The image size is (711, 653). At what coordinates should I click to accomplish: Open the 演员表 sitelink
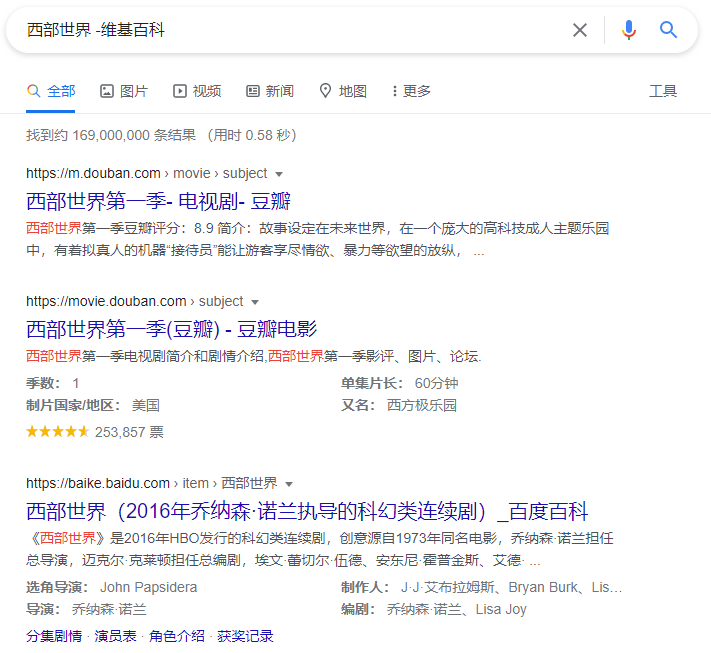pyautogui.click(x=115, y=636)
